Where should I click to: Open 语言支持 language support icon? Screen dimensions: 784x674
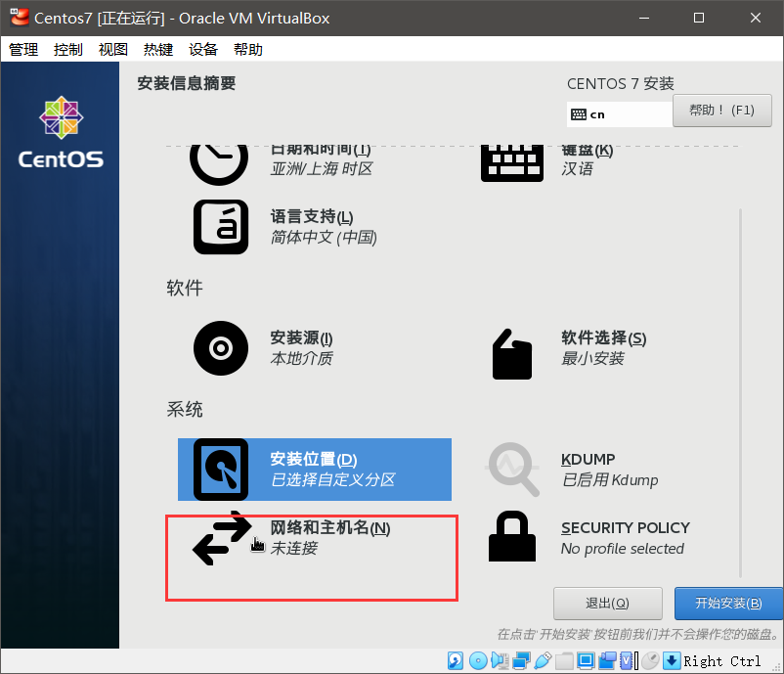(221, 227)
